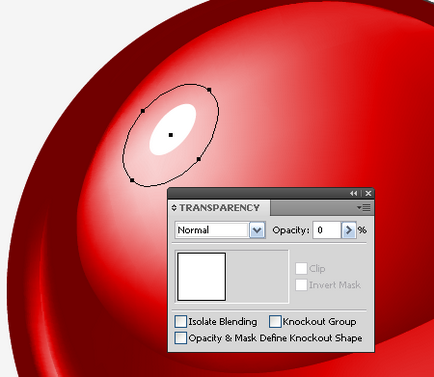This screenshot has width=434, height=377.
Task: Select the white object thumbnail in Transparency
Action: (202, 277)
